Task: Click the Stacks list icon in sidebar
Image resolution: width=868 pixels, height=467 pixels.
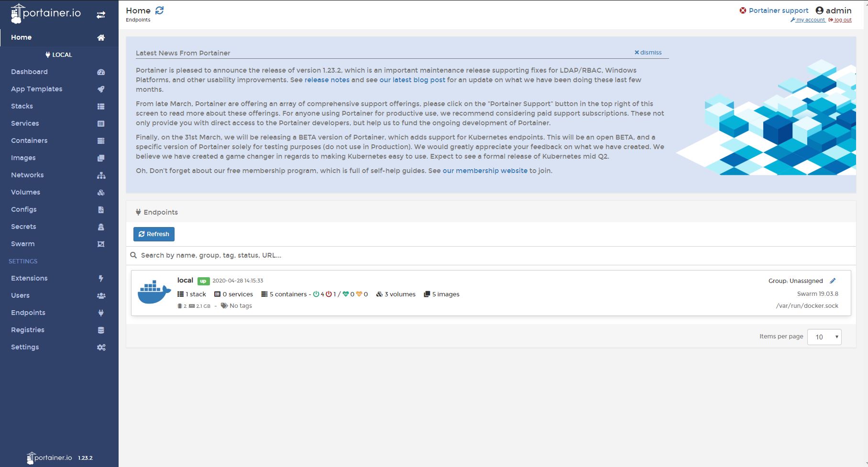Action: (x=101, y=106)
